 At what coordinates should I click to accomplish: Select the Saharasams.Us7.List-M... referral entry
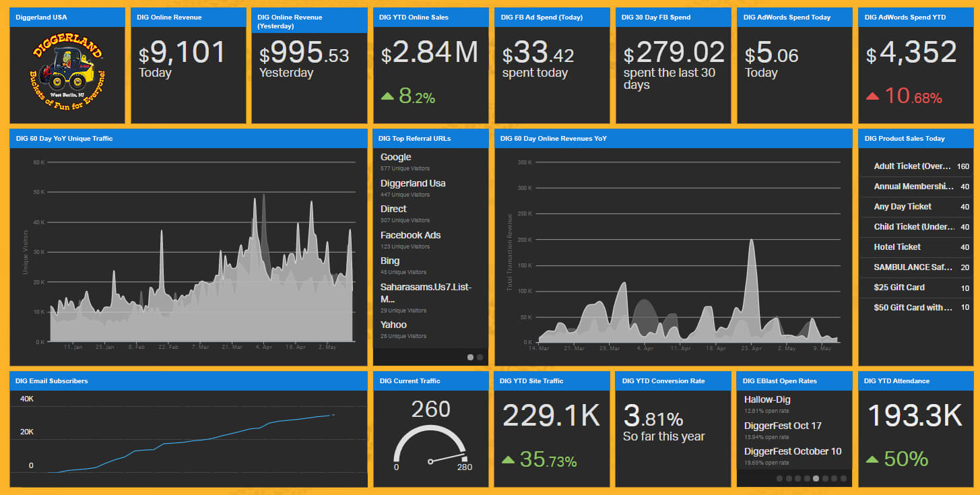coord(430,298)
